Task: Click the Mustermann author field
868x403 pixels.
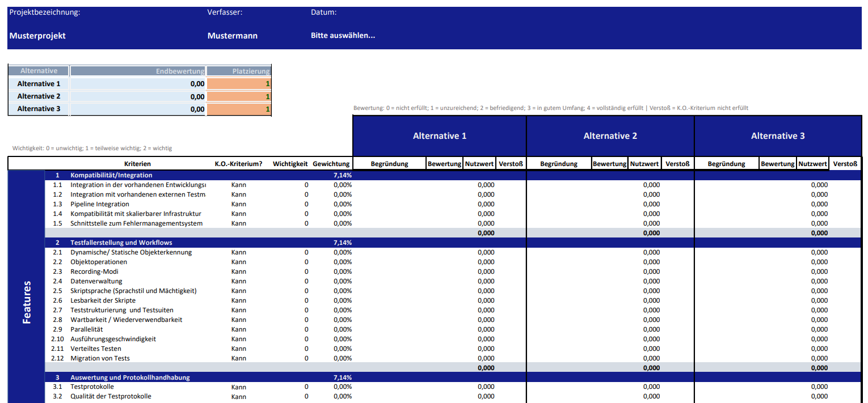Action: click(232, 36)
